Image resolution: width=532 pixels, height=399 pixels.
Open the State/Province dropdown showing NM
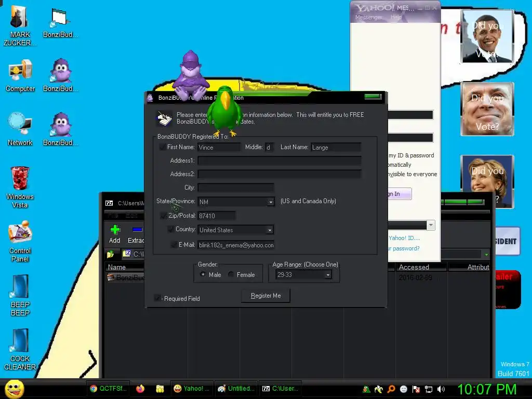coord(270,202)
